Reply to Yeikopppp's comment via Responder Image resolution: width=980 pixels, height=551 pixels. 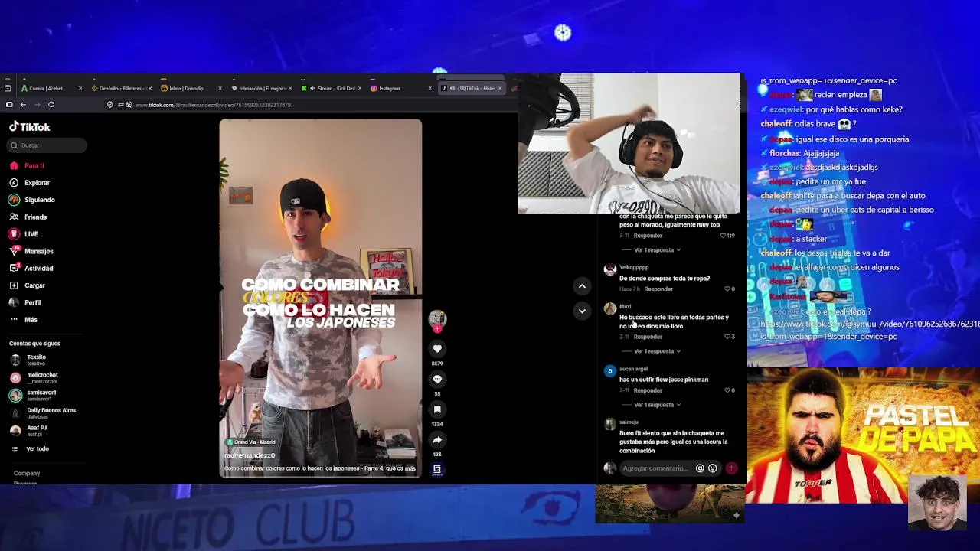(x=658, y=289)
